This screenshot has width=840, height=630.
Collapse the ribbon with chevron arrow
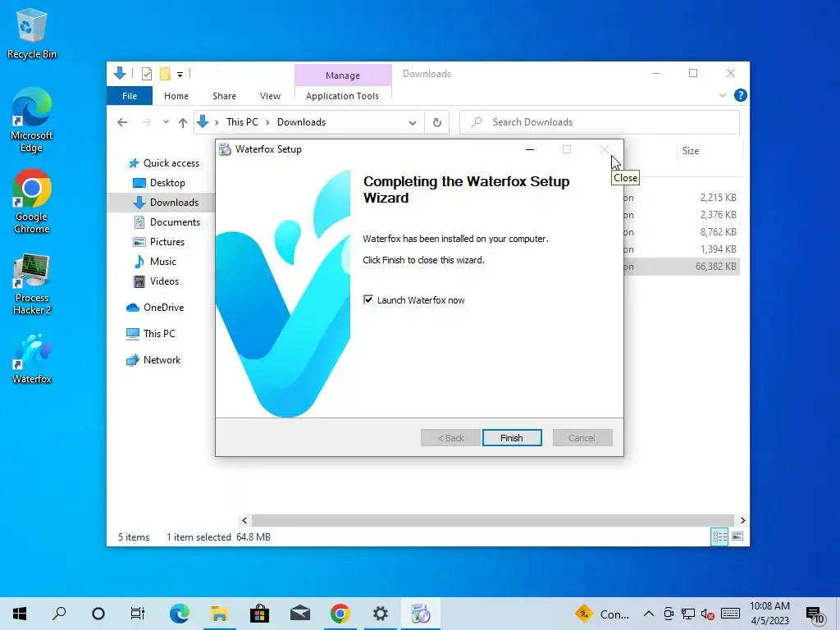(722, 95)
